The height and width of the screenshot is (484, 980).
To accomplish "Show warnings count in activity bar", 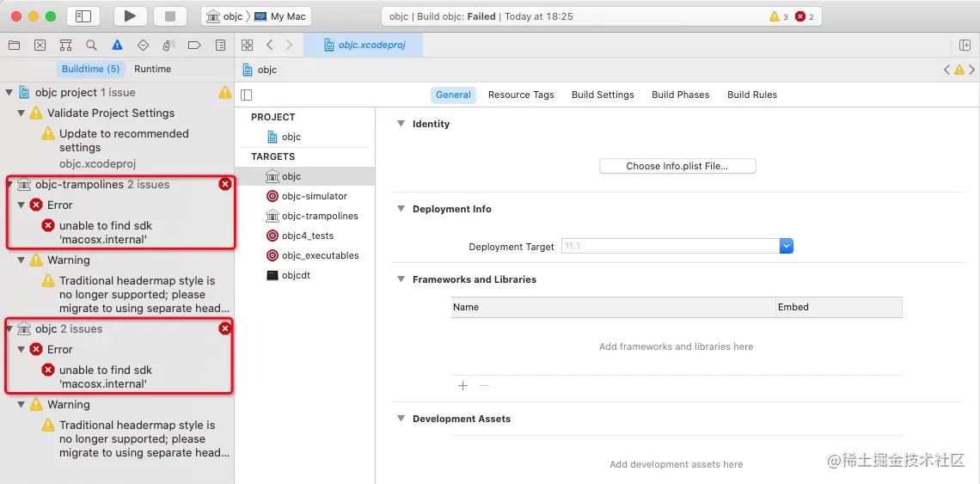I will pos(779,17).
